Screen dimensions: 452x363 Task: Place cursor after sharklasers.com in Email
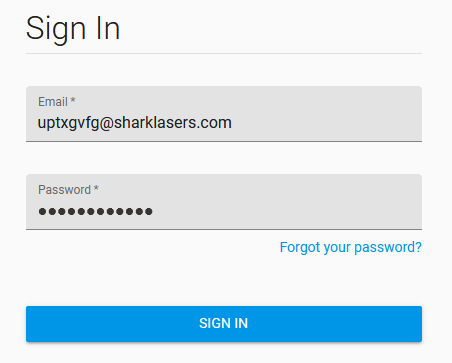click(232, 123)
